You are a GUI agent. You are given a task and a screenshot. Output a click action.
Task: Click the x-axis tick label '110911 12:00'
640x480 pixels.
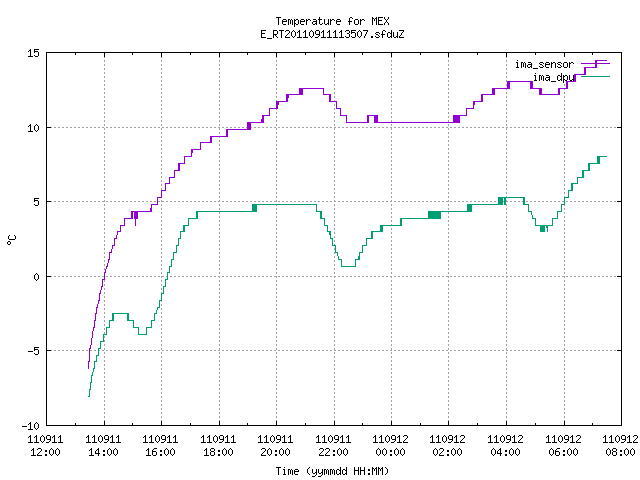coord(45,445)
